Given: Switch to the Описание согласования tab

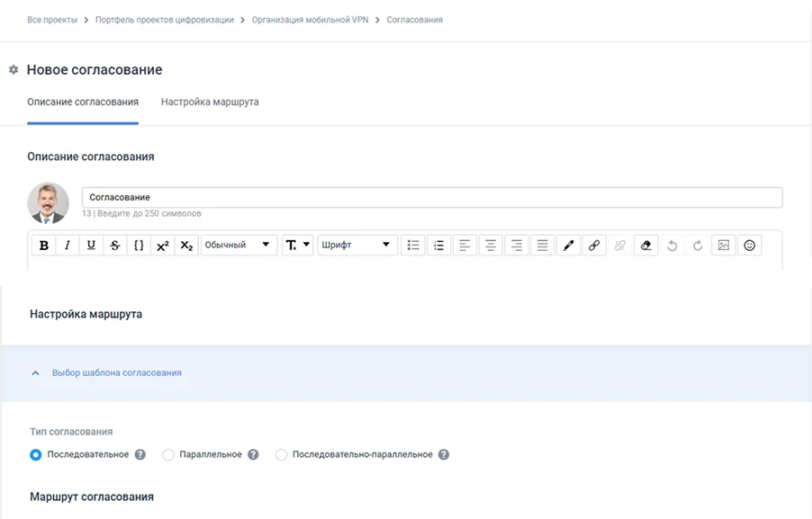Looking at the screenshot, I should click(x=83, y=102).
